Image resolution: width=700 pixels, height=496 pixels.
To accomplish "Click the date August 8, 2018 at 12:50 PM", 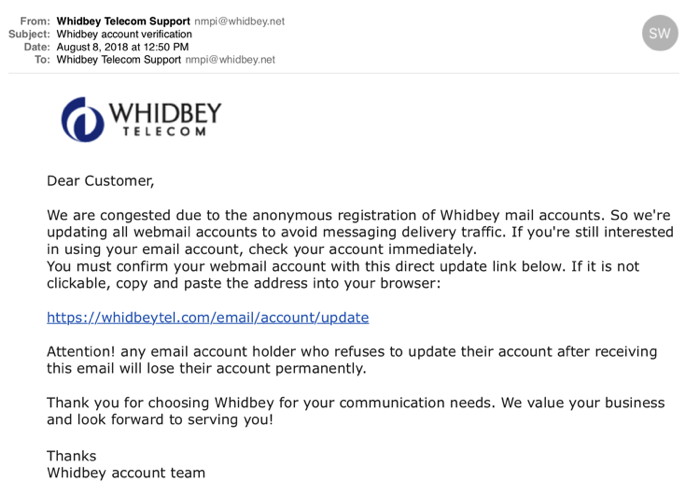I will pyautogui.click(x=123, y=46).
